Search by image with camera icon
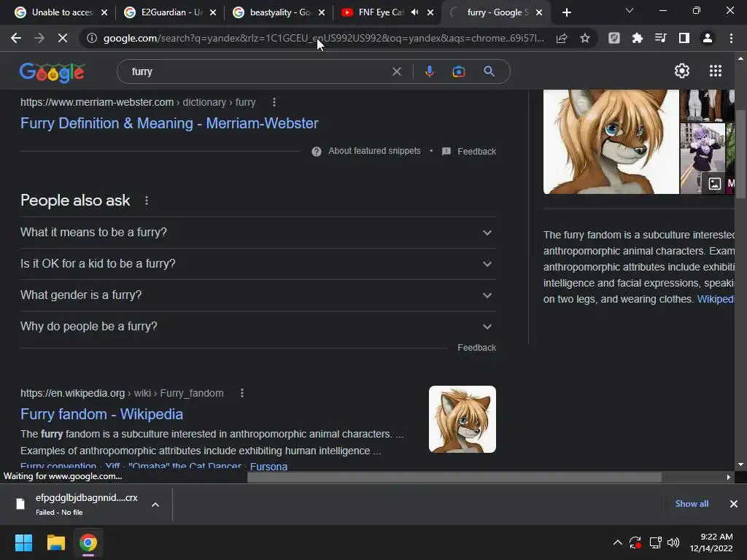The height and width of the screenshot is (560, 747). point(459,71)
